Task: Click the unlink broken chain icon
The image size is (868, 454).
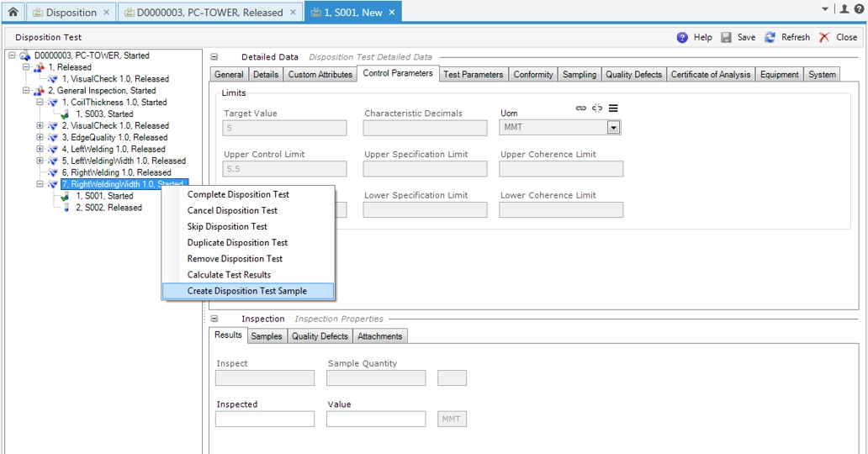Action: tap(597, 108)
